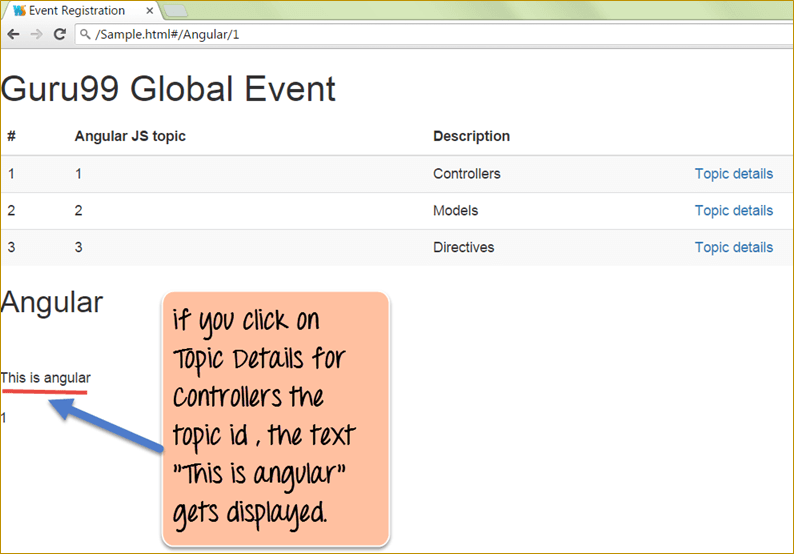
Task: Click the browser back arrow
Action: pyautogui.click(x=13, y=33)
